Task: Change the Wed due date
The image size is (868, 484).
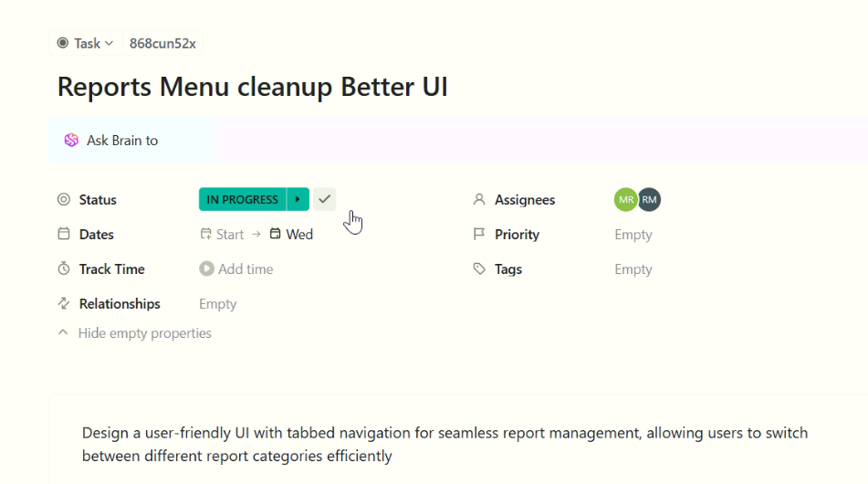Action: [x=291, y=235]
